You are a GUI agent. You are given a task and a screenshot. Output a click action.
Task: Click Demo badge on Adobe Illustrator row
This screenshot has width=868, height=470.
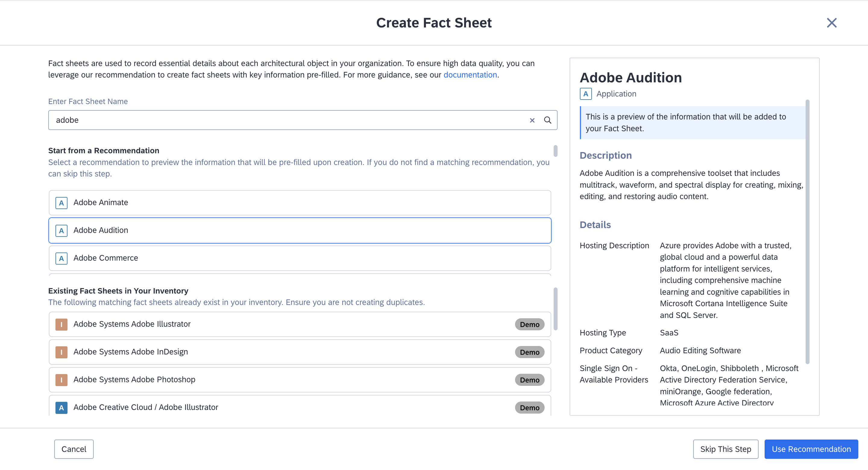[x=529, y=324]
